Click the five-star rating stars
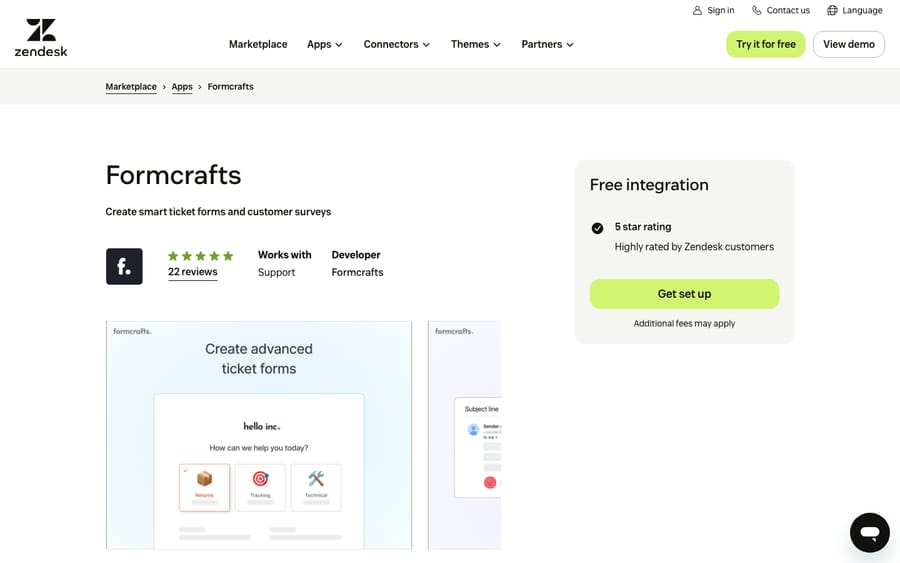The image size is (900, 563). point(200,256)
